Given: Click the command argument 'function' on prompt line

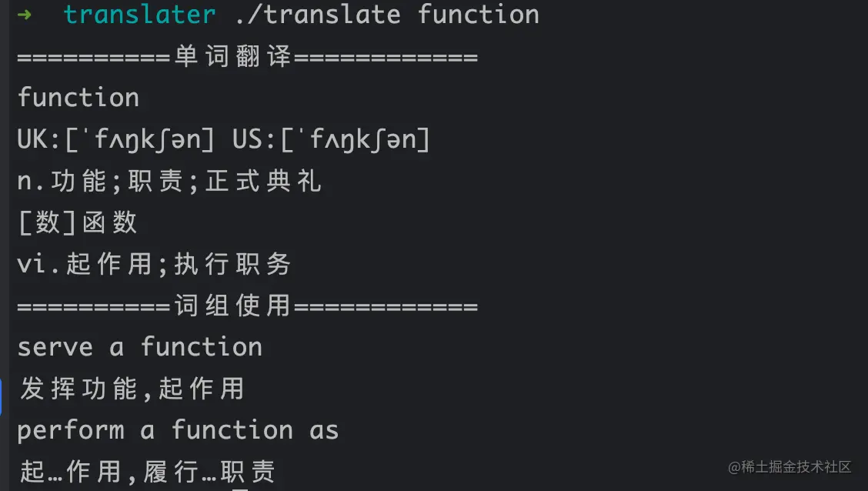Looking at the screenshot, I should (479, 15).
